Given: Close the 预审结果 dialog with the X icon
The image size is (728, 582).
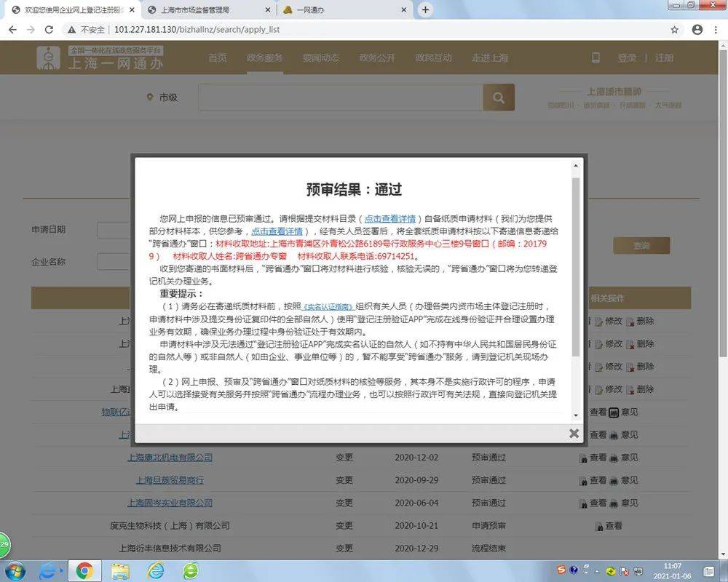Looking at the screenshot, I should pos(574,434).
